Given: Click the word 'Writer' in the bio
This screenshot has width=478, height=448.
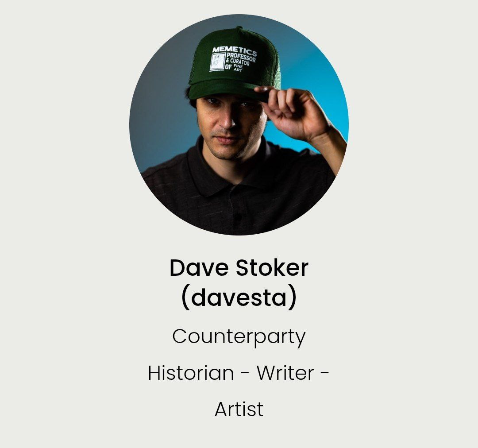Looking at the screenshot, I should [x=285, y=373].
